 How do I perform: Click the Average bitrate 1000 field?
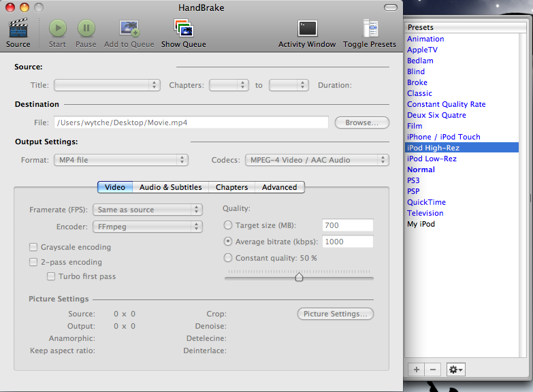tap(347, 242)
